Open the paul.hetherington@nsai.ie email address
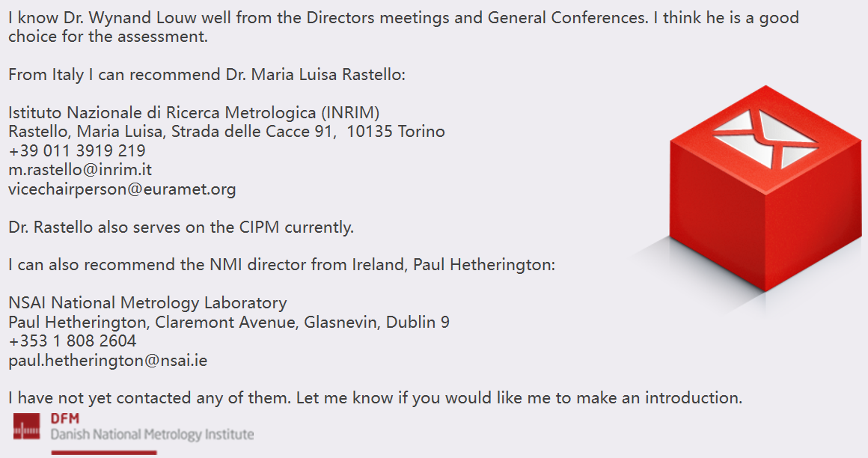Screen dimensions: 868x458 click(108, 361)
